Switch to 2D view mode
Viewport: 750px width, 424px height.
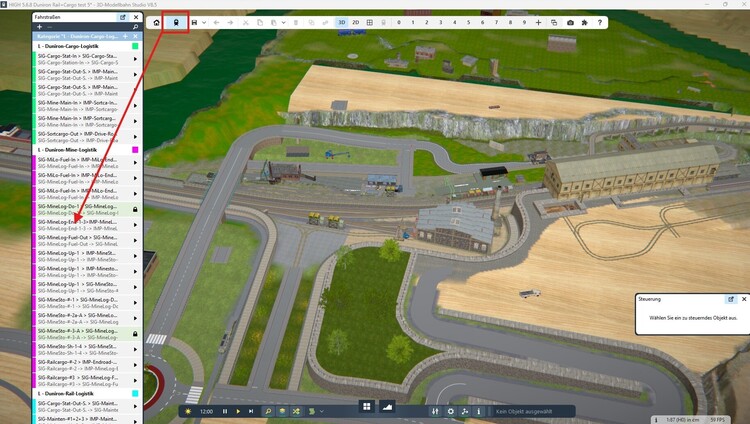click(355, 22)
